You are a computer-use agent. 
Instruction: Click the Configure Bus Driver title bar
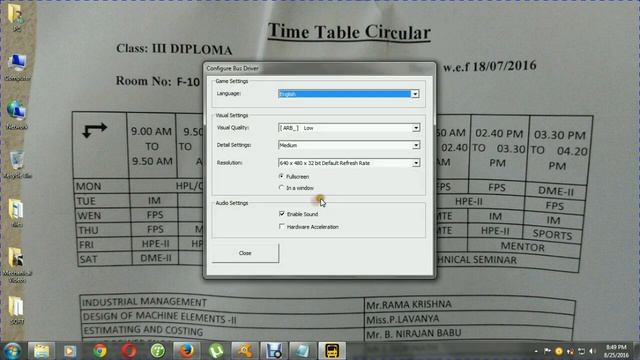coord(319,68)
